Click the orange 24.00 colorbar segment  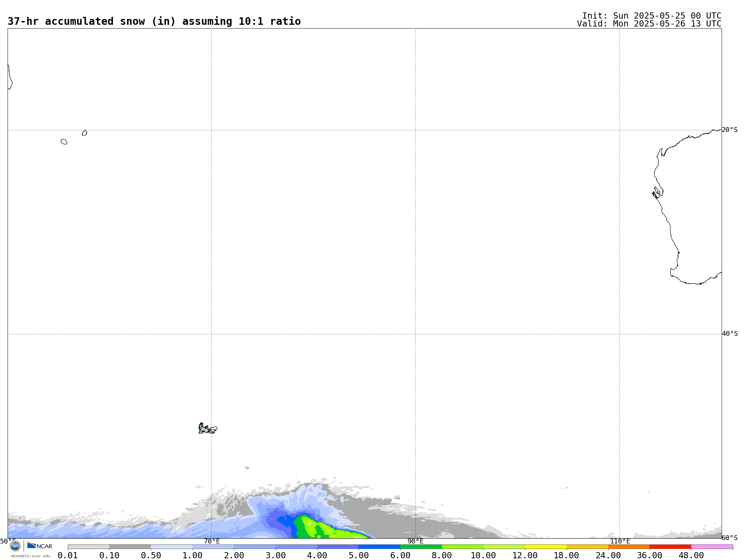tap(629, 547)
